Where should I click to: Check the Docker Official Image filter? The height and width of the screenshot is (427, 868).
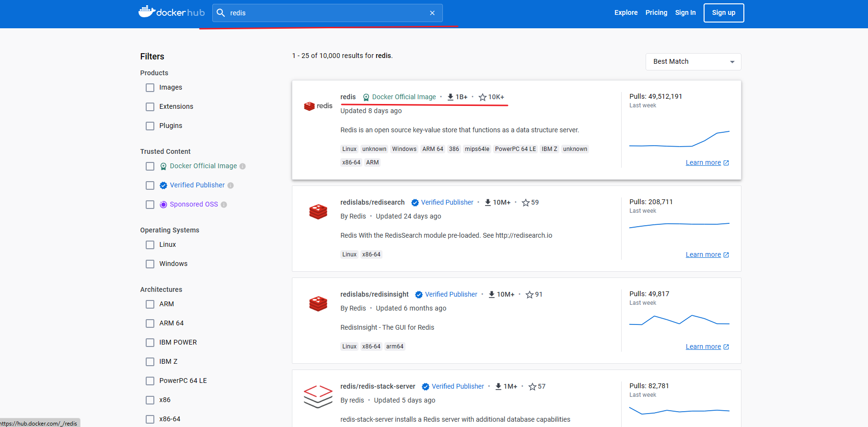click(x=150, y=166)
